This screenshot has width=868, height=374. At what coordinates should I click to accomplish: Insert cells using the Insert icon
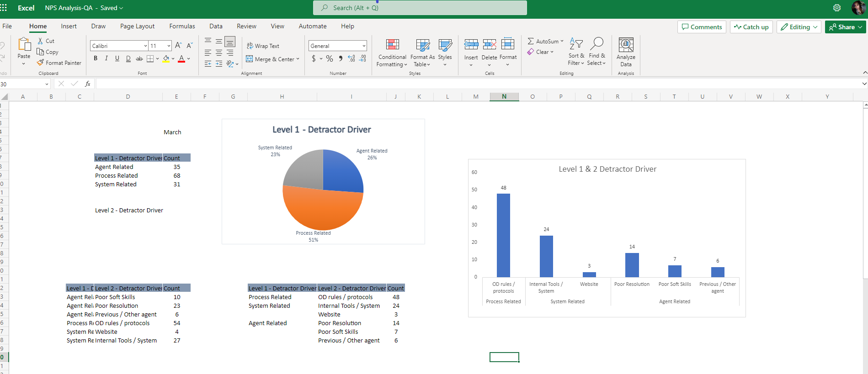point(471,44)
